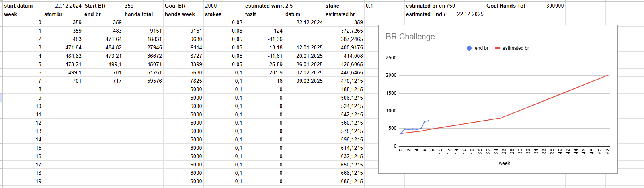The width and height of the screenshot is (644, 188).
Task: Select the estimated br cell 400,9175
Action: pyautogui.click(x=344, y=47)
